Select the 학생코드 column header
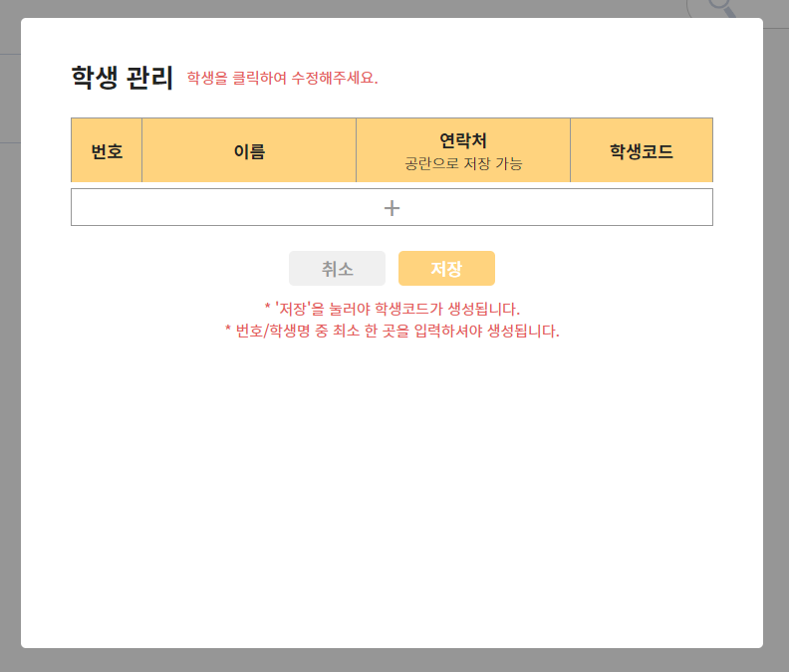The width and height of the screenshot is (789, 672). 642,150
